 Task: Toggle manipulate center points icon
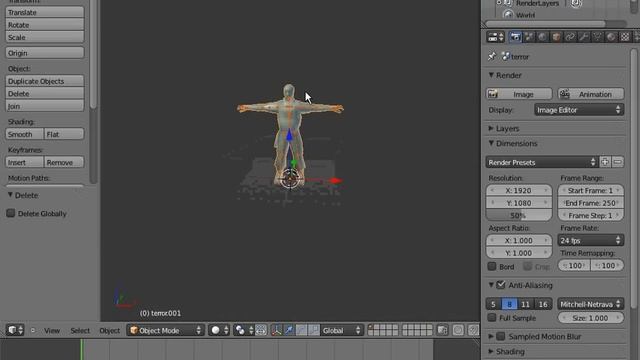[261, 330]
